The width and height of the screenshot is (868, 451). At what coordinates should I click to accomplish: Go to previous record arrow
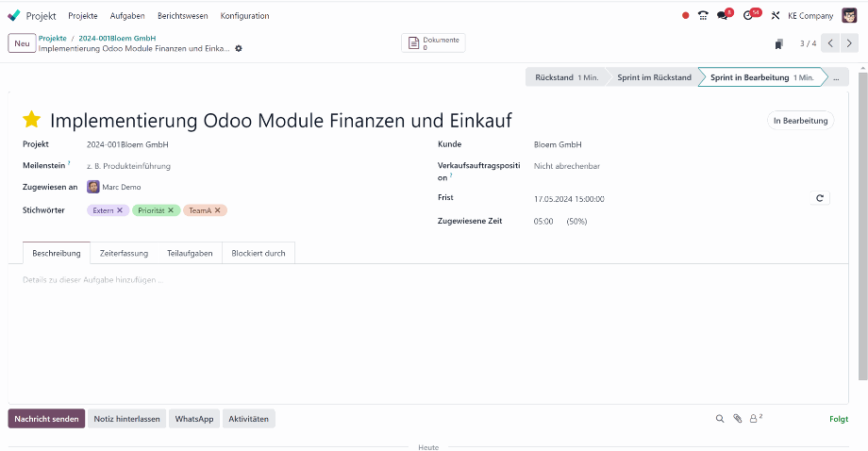click(830, 43)
